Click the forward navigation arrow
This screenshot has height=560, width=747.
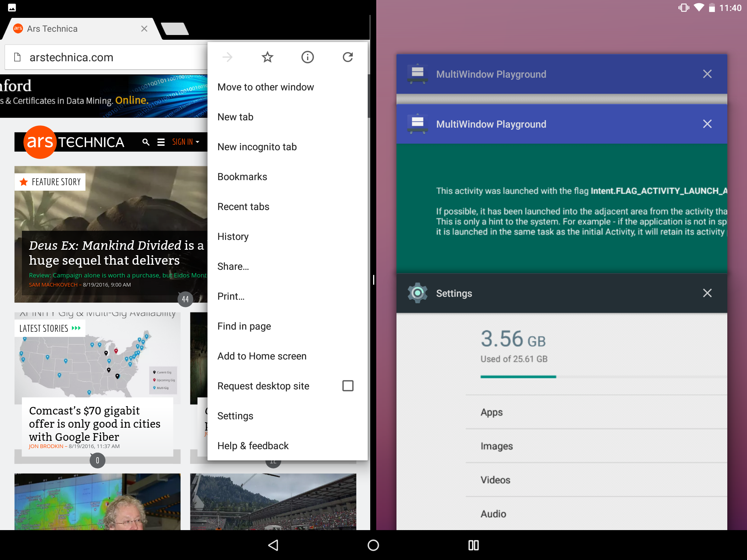[x=227, y=57]
